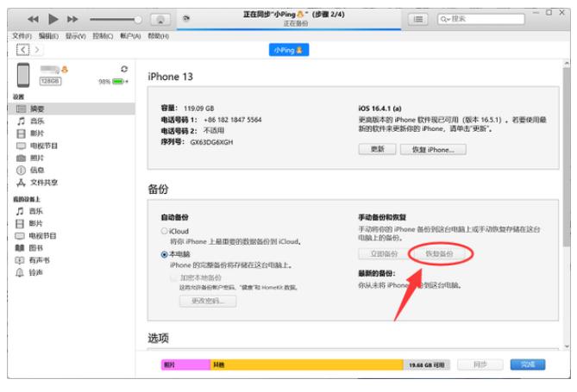Click the 恢复备份 (Restore Backup) button

point(433,254)
